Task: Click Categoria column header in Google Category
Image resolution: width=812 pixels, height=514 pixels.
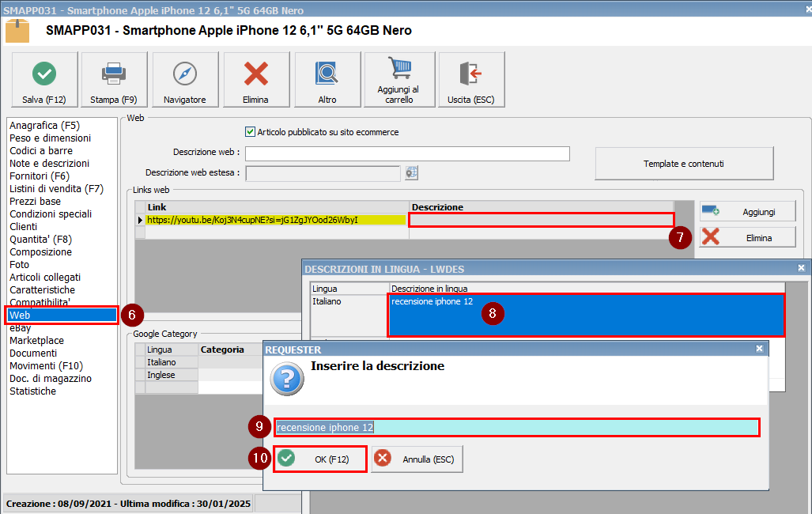Action: (x=230, y=350)
